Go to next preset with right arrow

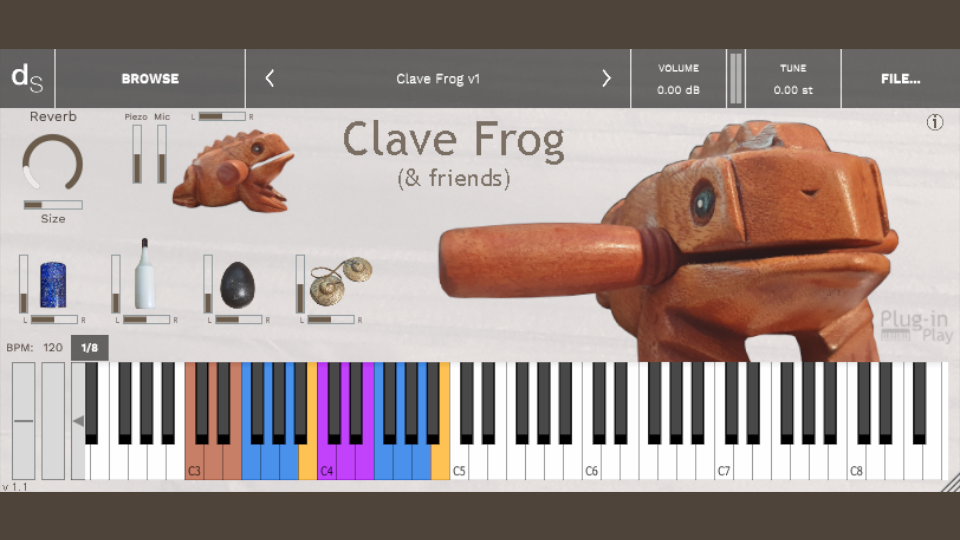click(606, 78)
